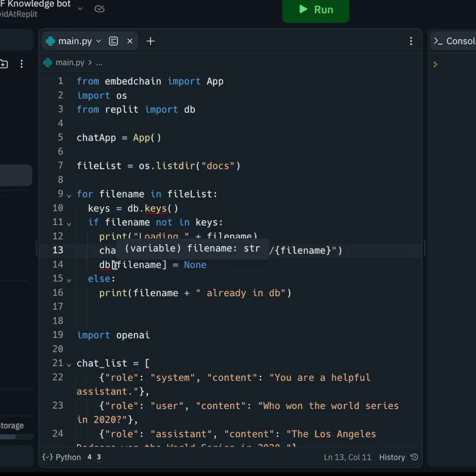Click 'embedchain' module name on line 1
The height and width of the screenshot is (476, 476).
pos(133,82)
